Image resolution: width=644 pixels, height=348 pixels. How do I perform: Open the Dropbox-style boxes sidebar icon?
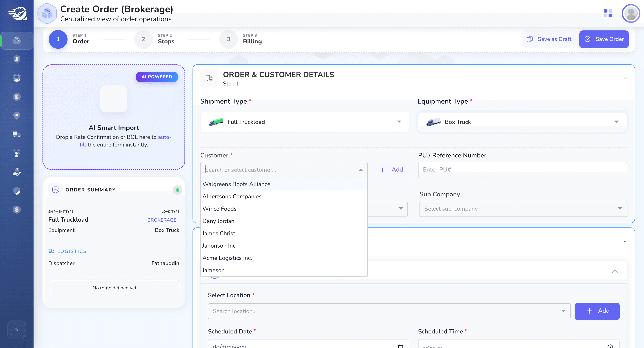click(17, 78)
